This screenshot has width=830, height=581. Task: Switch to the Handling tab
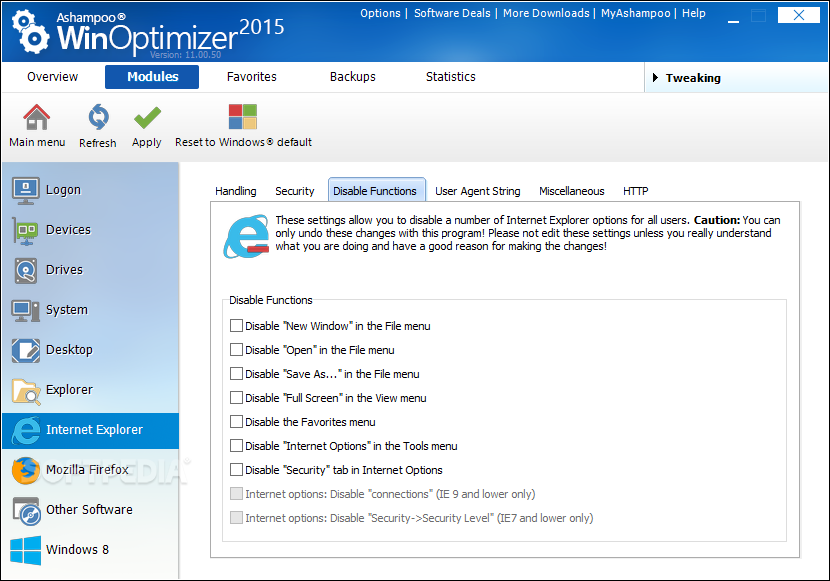tap(236, 191)
